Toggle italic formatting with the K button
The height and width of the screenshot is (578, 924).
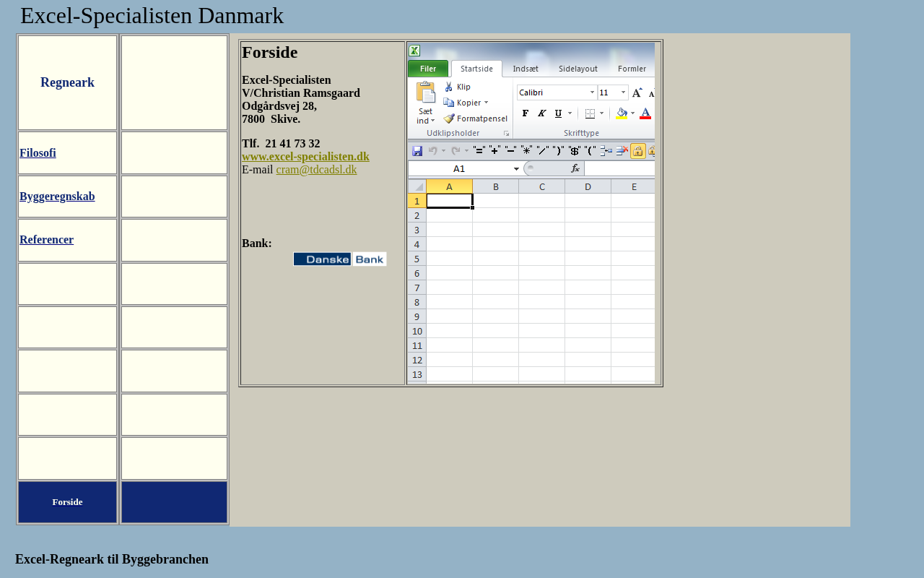pos(541,113)
